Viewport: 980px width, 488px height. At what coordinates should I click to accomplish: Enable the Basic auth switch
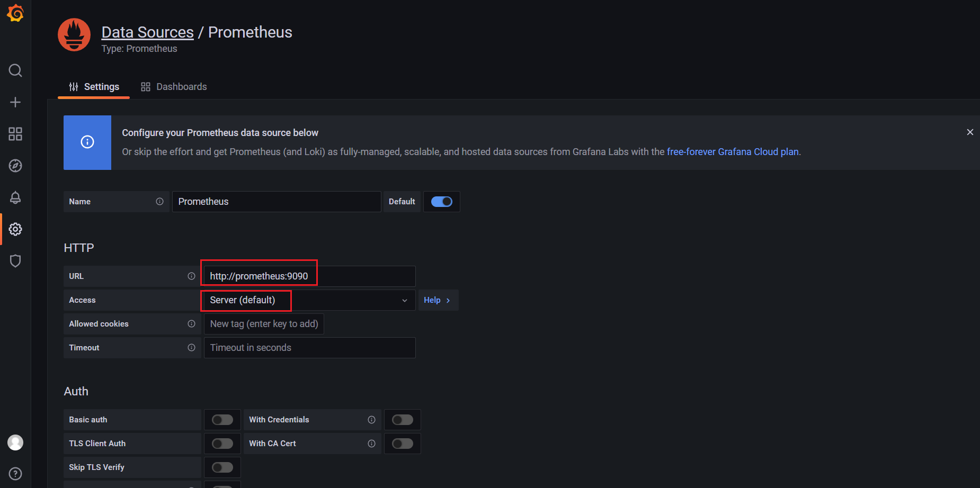click(222, 420)
